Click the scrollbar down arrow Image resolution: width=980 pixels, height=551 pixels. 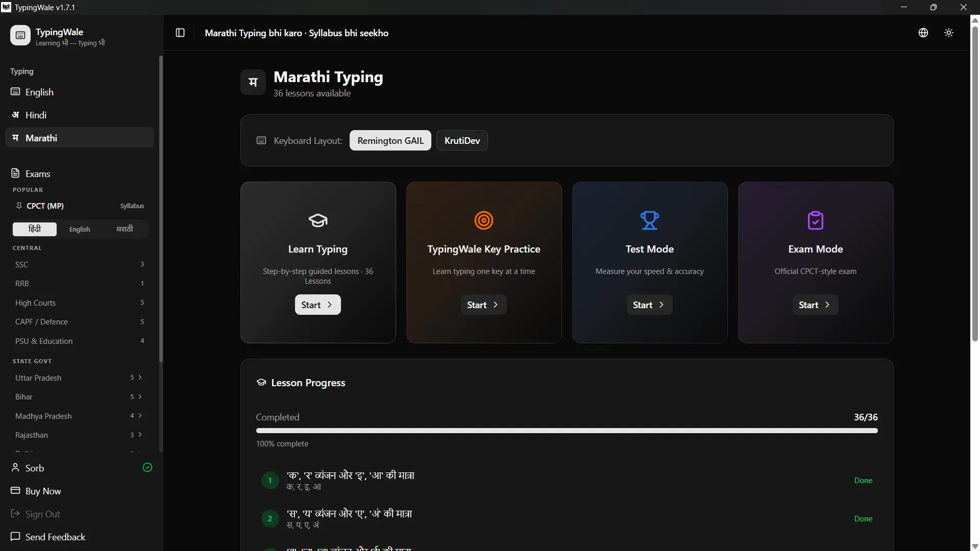[975, 546]
